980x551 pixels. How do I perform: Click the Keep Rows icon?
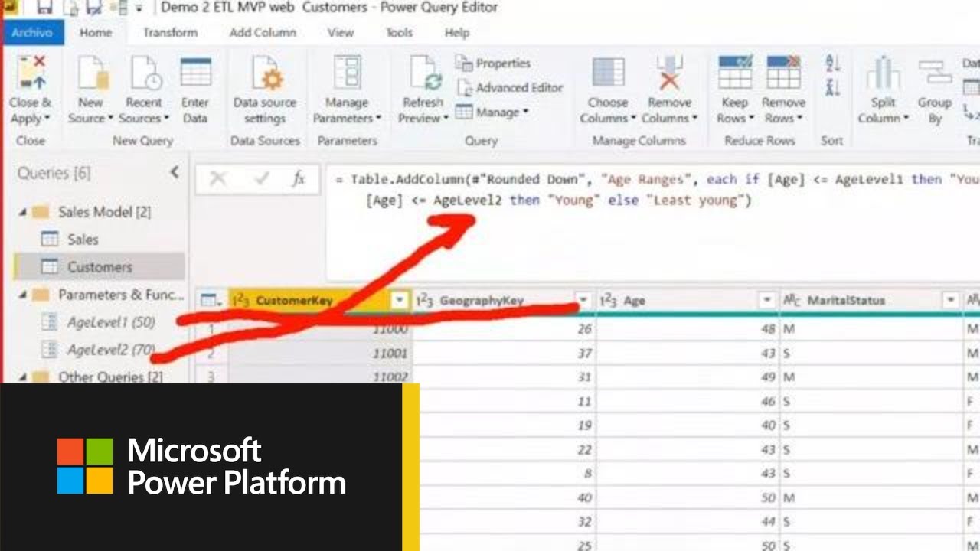[735, 73]
